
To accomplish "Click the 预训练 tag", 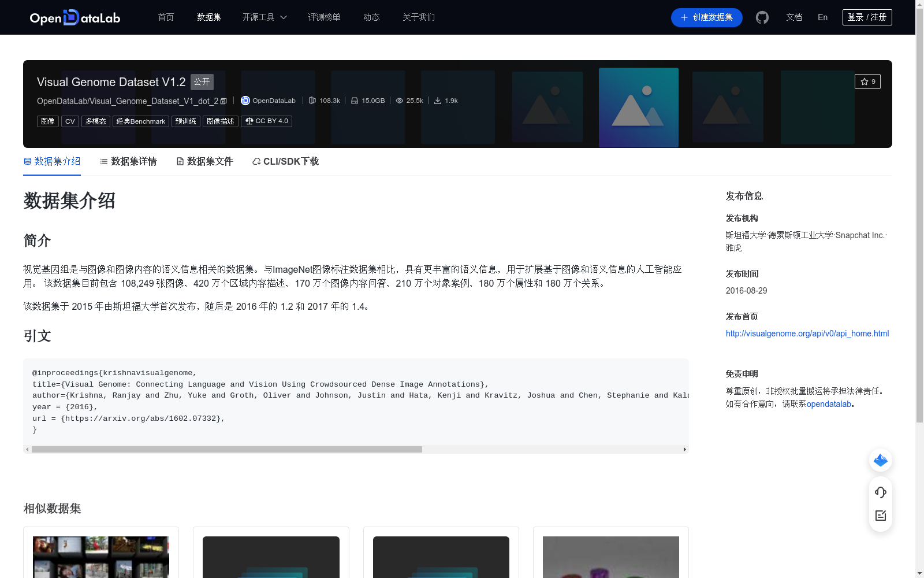I will point(186,121).
